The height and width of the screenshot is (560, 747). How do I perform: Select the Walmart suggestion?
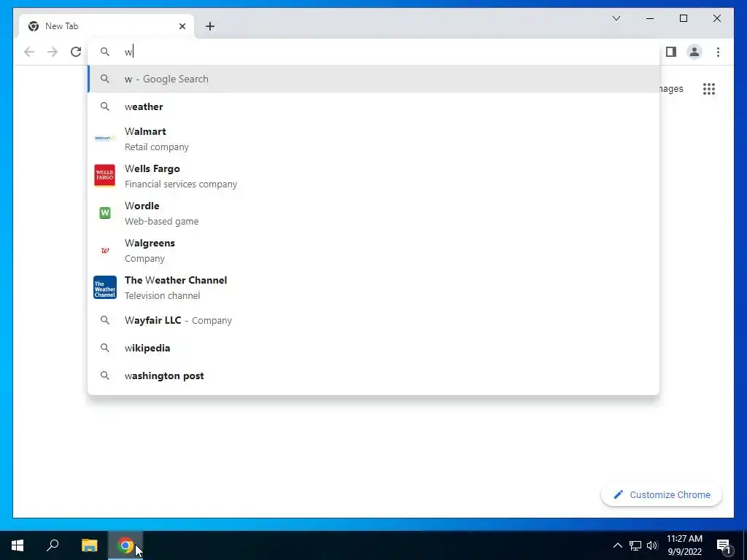pyautogui.click(x=373, y=139)
